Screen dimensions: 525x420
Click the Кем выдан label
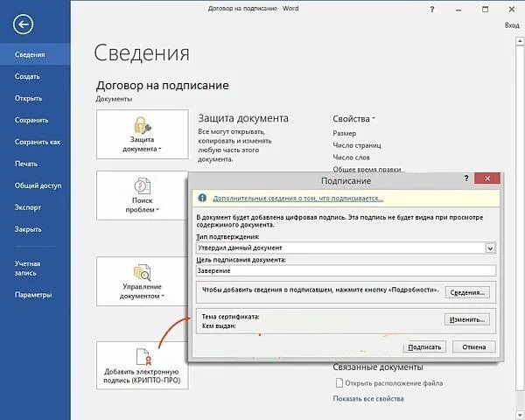[x=219, y=325]
